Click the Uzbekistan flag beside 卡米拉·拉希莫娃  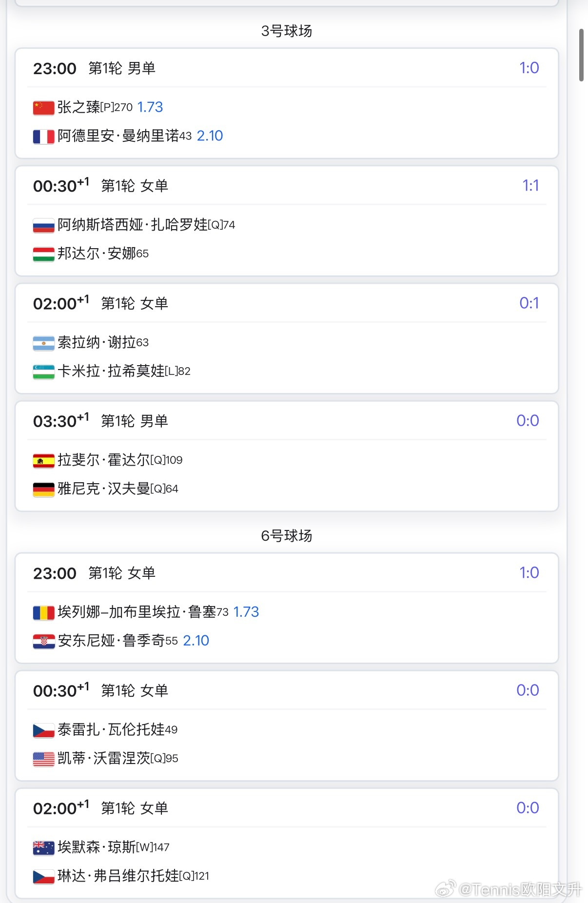43,372
